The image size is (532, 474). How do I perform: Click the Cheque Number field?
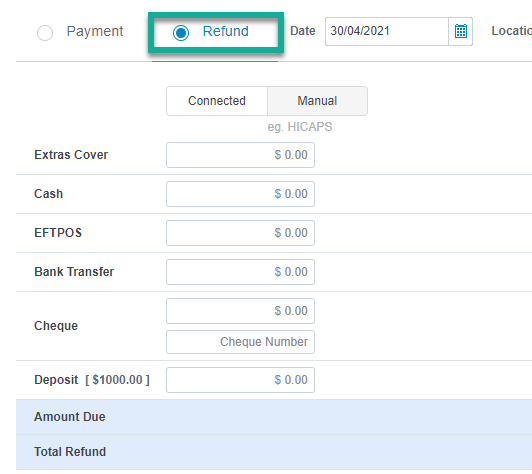(240, 342)
